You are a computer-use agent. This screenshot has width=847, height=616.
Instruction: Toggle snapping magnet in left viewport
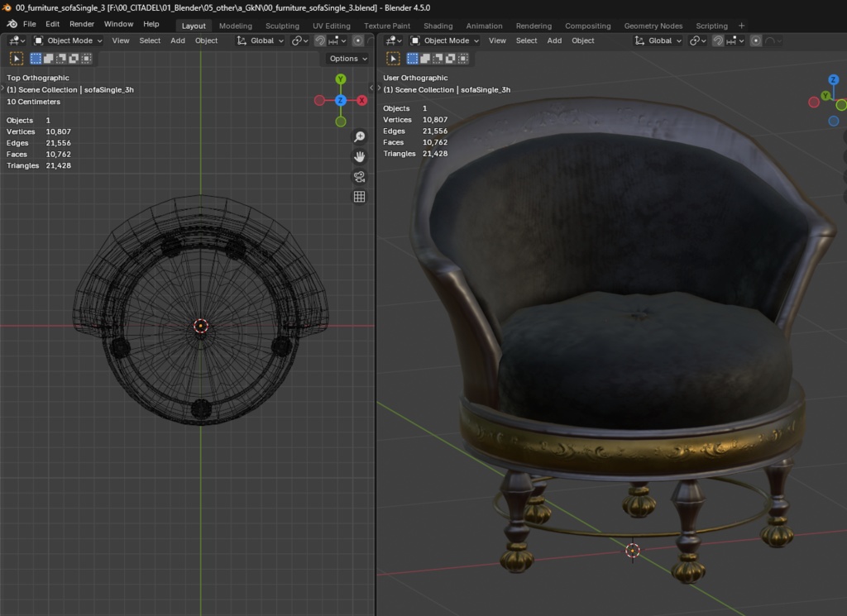coord(320,41)
